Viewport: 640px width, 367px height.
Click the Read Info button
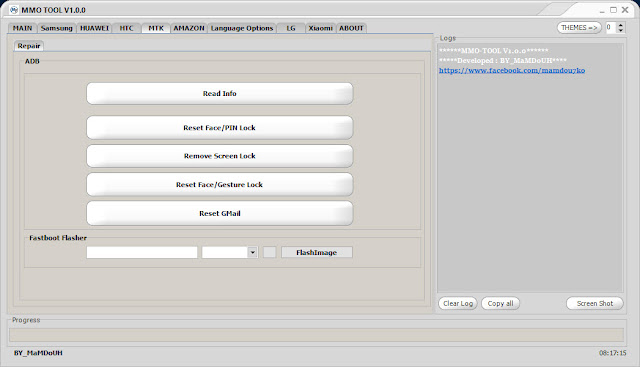click(220, 93)
